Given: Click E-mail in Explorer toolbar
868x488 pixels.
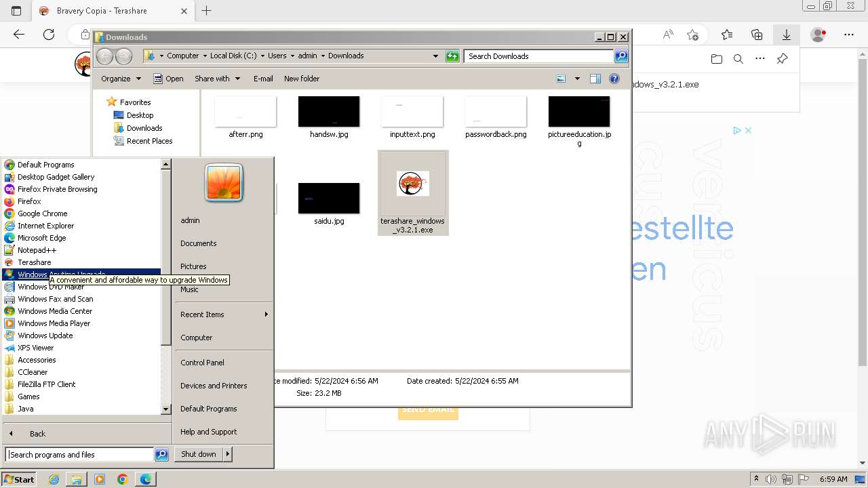Looking at the screenshot, I should (x=263, y=79).
